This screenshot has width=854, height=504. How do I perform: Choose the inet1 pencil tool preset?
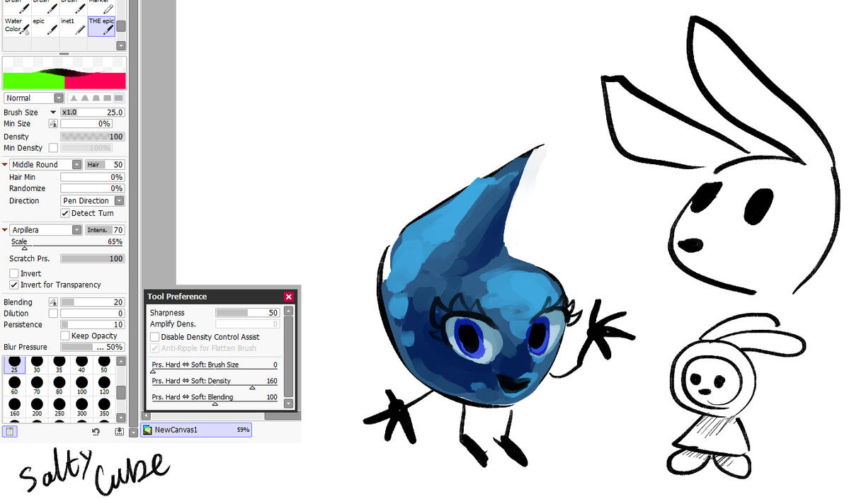pos(73,26)
